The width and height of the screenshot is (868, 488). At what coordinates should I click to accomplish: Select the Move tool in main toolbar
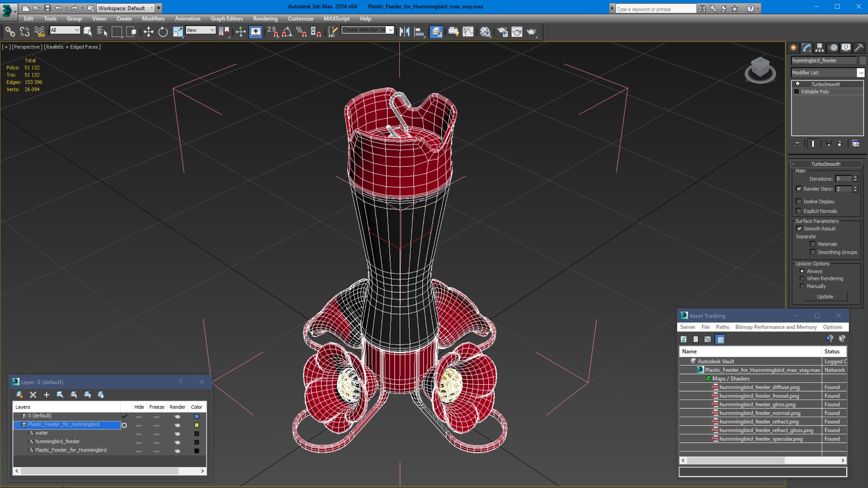148,32
